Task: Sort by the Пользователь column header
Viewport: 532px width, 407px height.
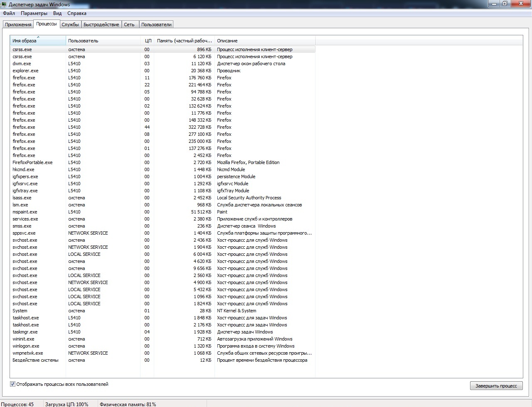Action: point(103,41)
